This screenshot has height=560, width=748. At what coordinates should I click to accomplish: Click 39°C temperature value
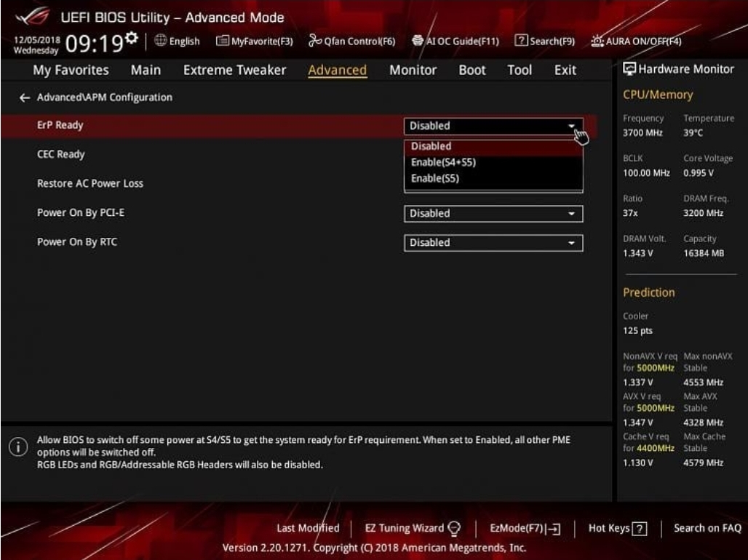click(693, 132)
